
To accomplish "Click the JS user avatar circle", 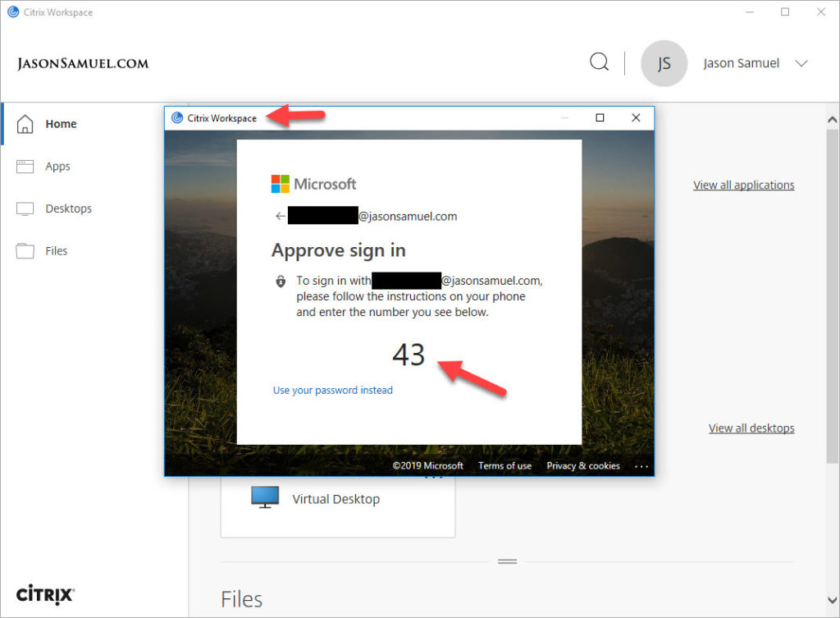I will click(x=664, y=63).
